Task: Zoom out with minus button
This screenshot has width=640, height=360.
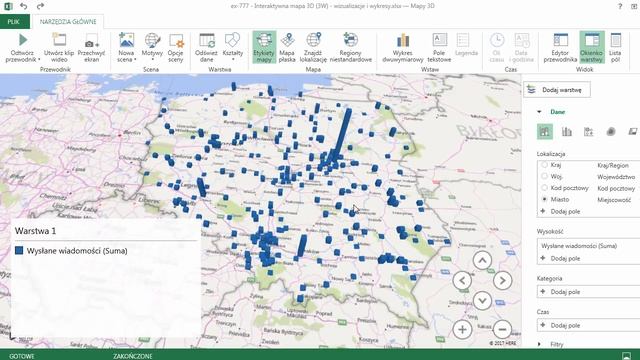Action: point(502,329)
